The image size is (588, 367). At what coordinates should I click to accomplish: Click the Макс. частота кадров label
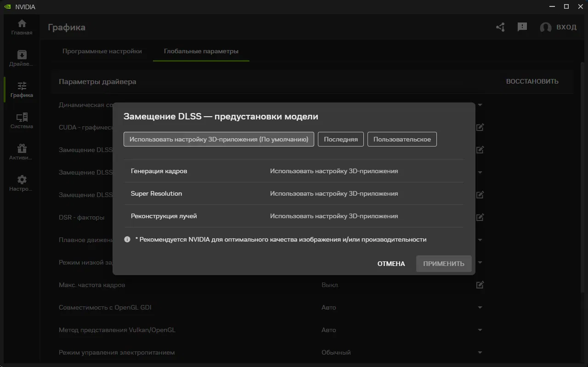[x=92, y=285]
